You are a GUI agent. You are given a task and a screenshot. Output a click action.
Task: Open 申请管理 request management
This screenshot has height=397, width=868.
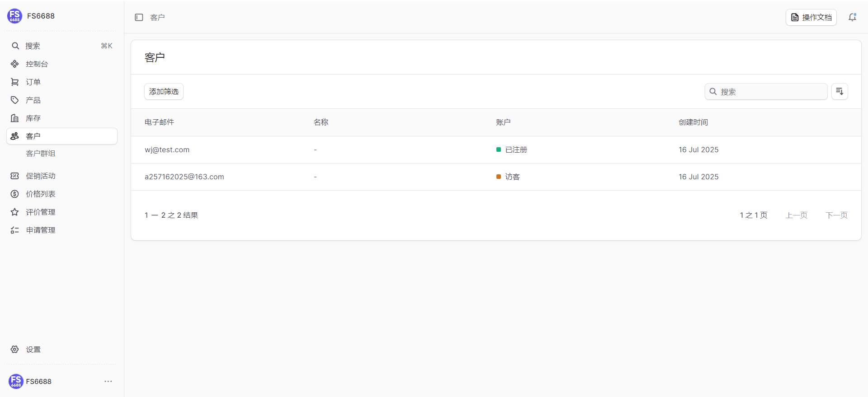[40, 230]
